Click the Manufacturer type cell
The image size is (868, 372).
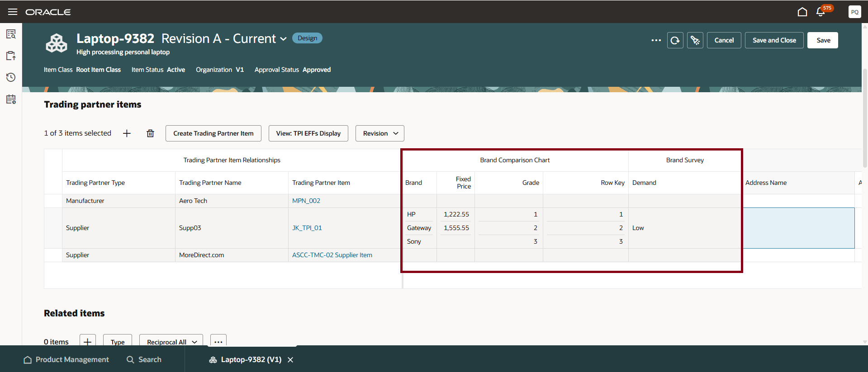119,201
